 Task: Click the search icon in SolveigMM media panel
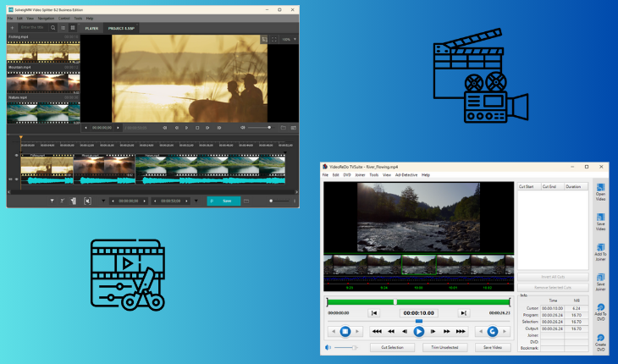[x=52, y=28]
